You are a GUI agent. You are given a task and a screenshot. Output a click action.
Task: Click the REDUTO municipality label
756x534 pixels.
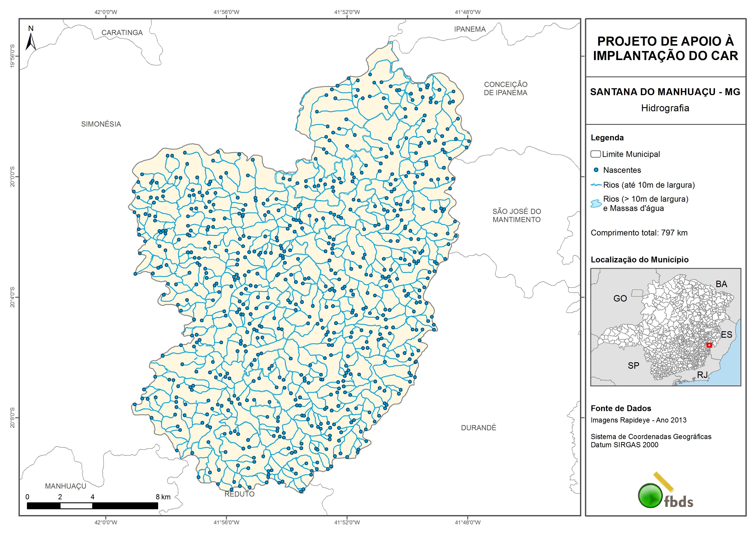pyautogui.click(x=239, y=494)
